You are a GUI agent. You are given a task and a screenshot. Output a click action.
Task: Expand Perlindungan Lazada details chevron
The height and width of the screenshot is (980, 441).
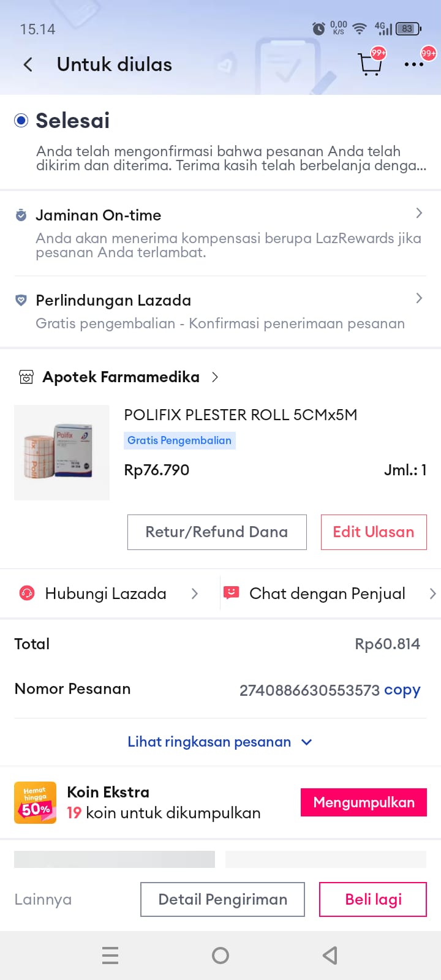coord(419,298)
